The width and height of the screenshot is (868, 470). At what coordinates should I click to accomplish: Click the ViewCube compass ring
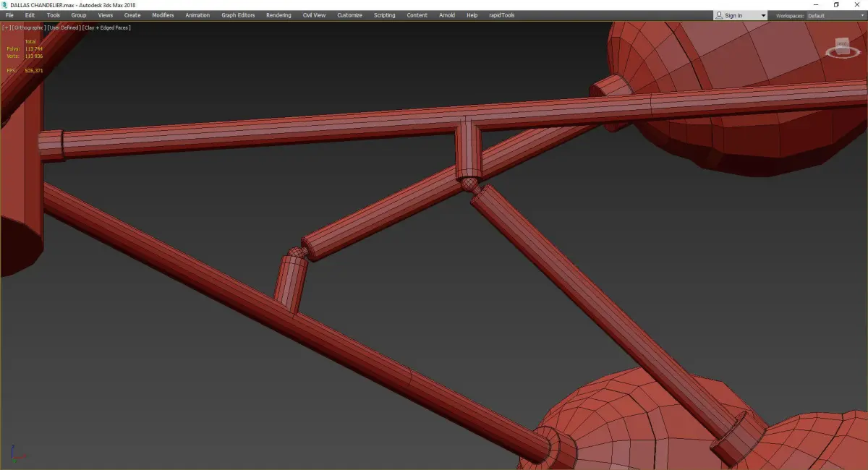tap(843, 56)
